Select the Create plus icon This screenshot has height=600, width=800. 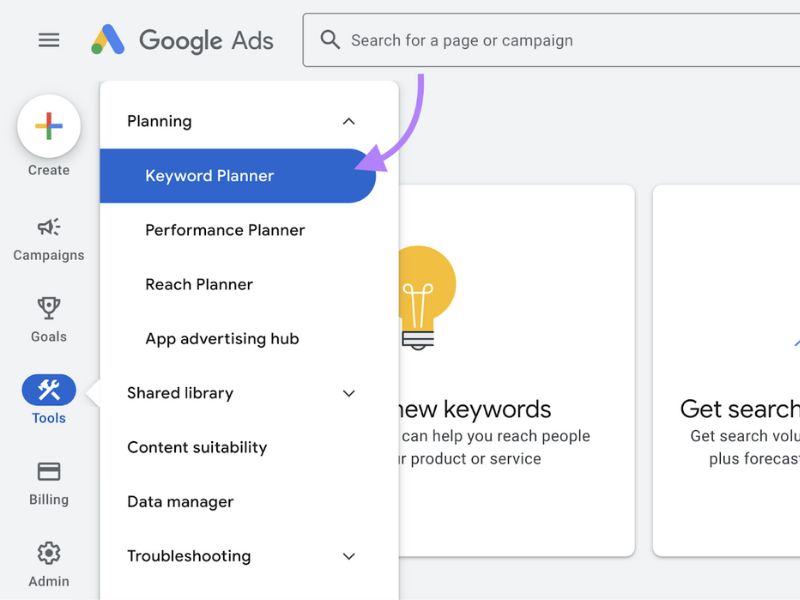48,126
